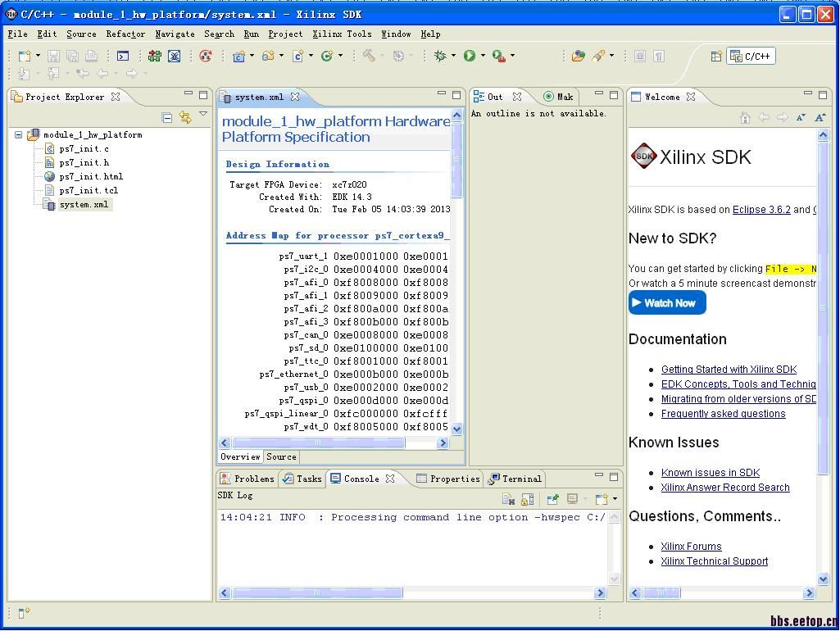Click the Pin Console icon

point(553,499)
